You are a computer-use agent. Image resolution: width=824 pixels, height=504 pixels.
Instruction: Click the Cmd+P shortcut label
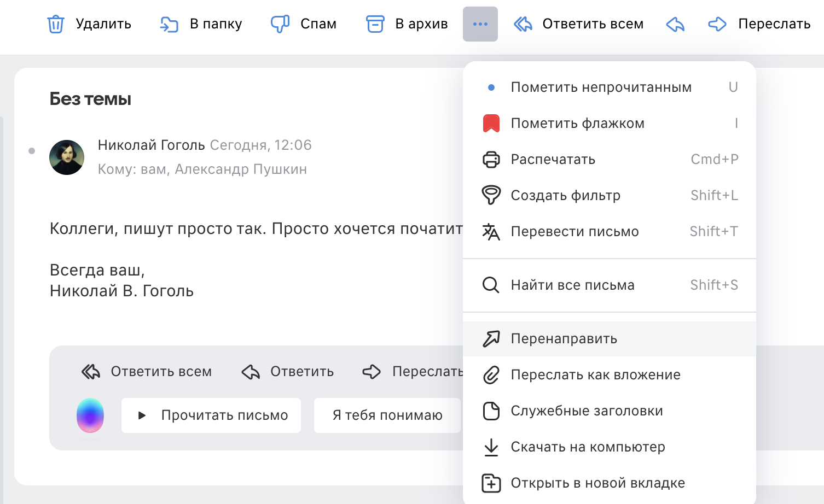tap(715, 159)
